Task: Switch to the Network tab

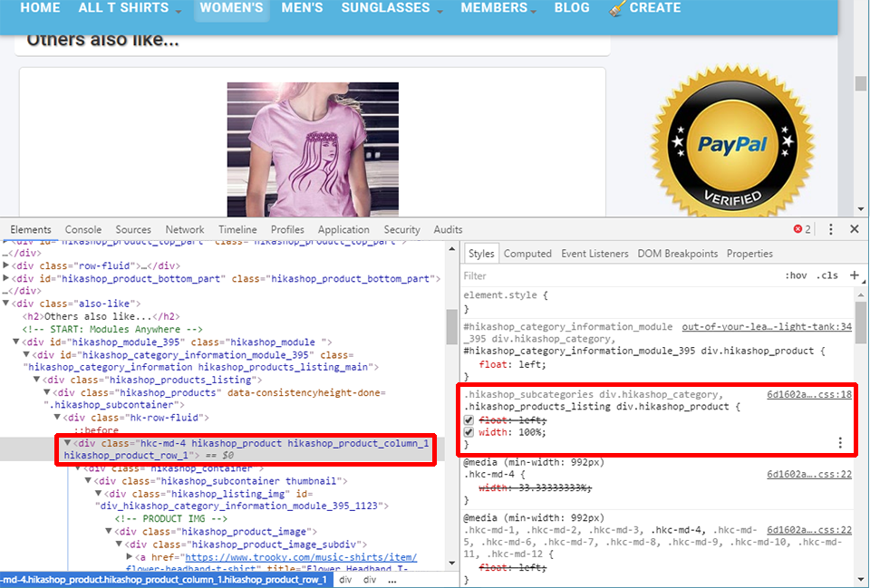Action: tap(185, 230)
